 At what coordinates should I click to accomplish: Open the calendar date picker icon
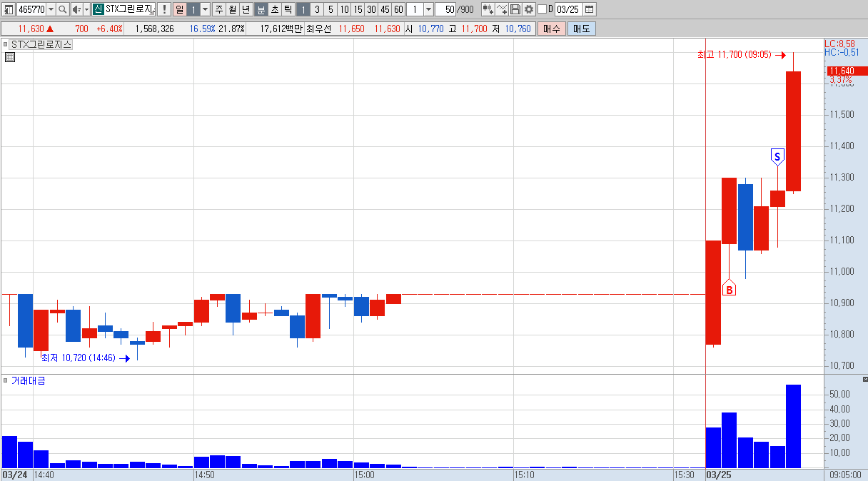(589, 9)
